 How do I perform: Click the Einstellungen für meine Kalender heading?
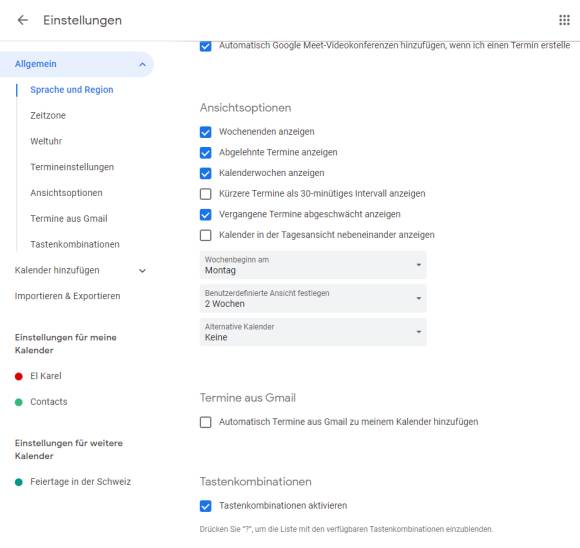66,344
